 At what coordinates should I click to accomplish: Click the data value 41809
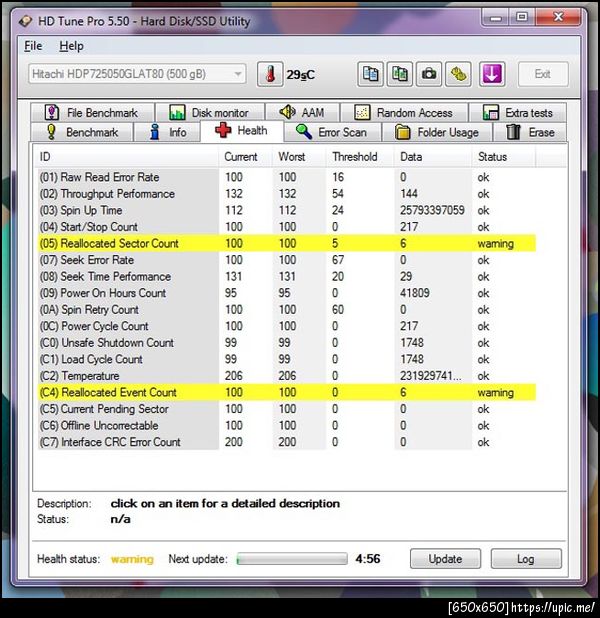pos(415,293)
